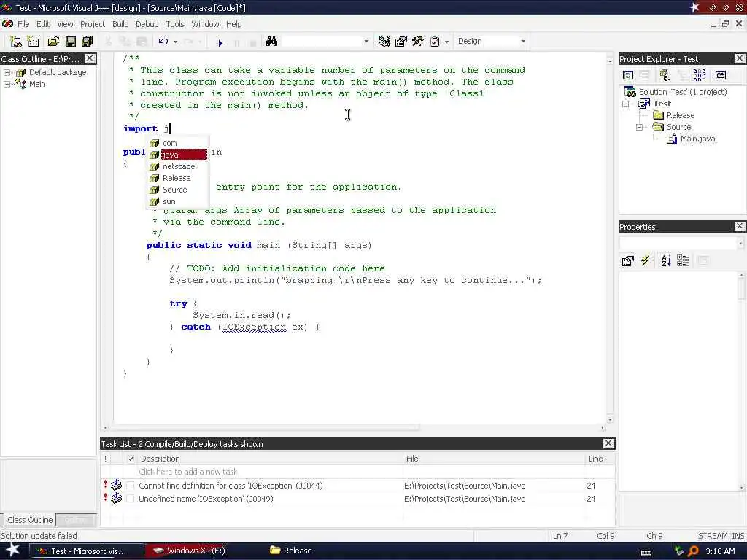Start the program with the blue play icon

pyautogui.click(x=220, y=43)
